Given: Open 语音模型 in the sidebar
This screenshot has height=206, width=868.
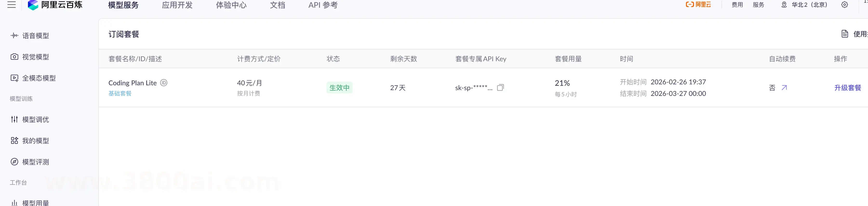Looking at the screenshot, I should (x=35, y=36).
